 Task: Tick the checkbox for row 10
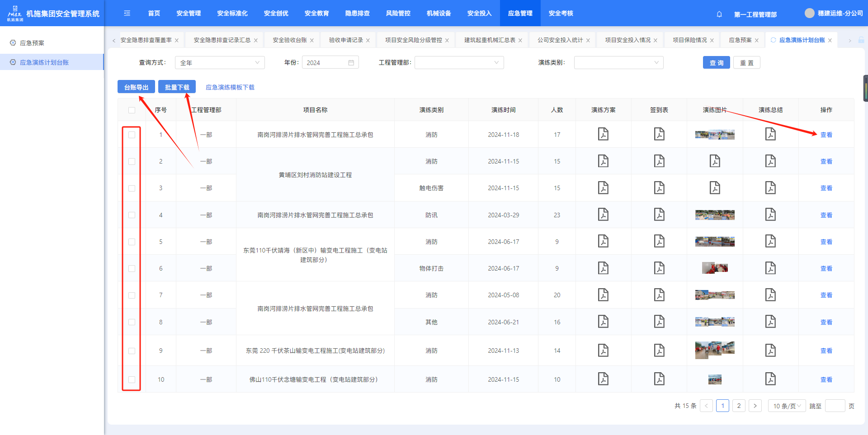pyautogui.click(x=132, y=379)
